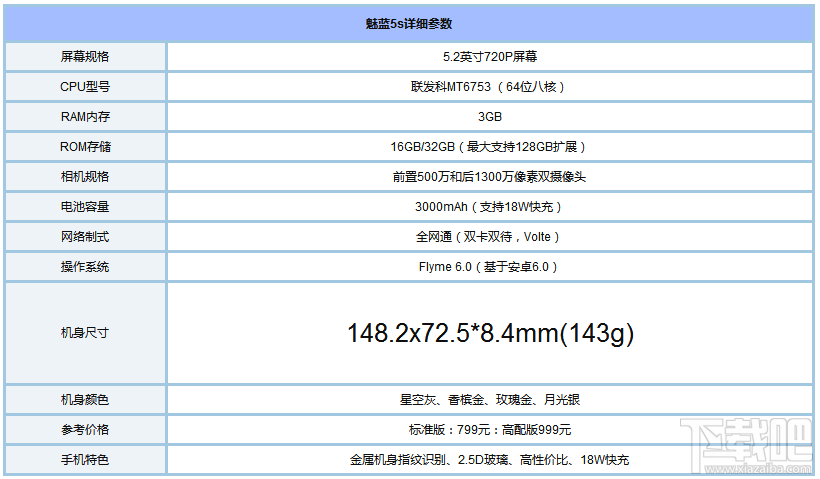Select the 屏幕规格 label cell
Image resolution: width=820 pixels, height=479 pixels.
[x=85, y=56]
